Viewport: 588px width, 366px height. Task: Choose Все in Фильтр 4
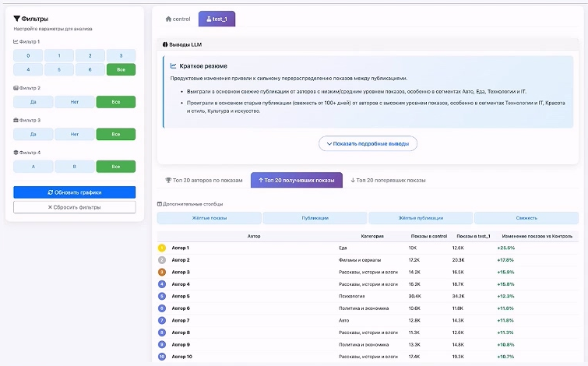pos(116,167)
